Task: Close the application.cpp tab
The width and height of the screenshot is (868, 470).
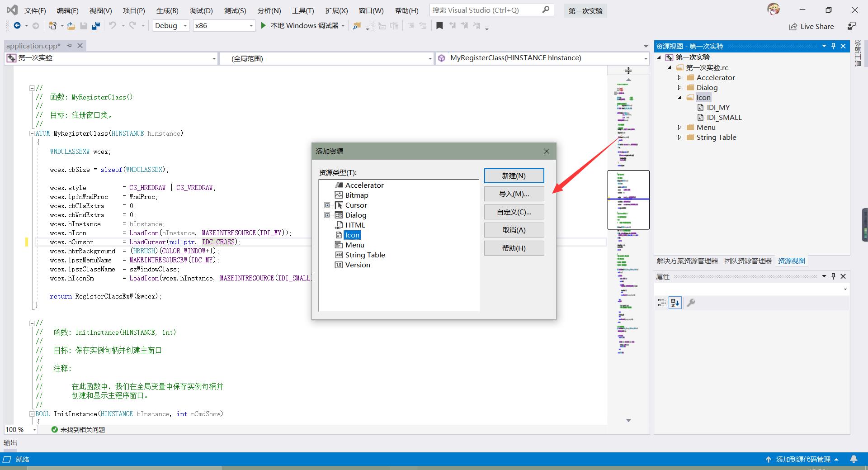Action: click(80, 46)
